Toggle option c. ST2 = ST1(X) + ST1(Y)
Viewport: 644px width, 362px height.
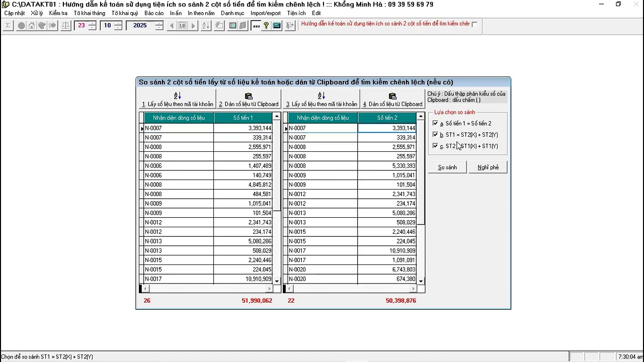click(x=435, y=146)
